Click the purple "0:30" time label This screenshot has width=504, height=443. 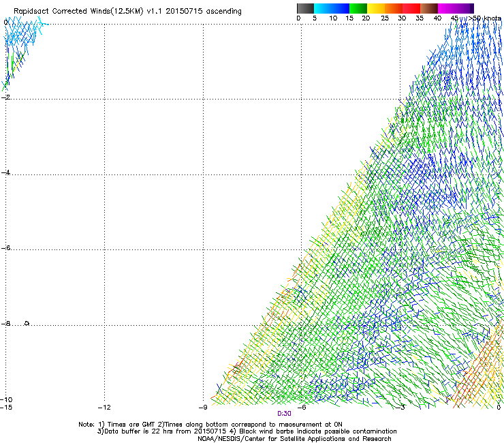tap(284, 414)
